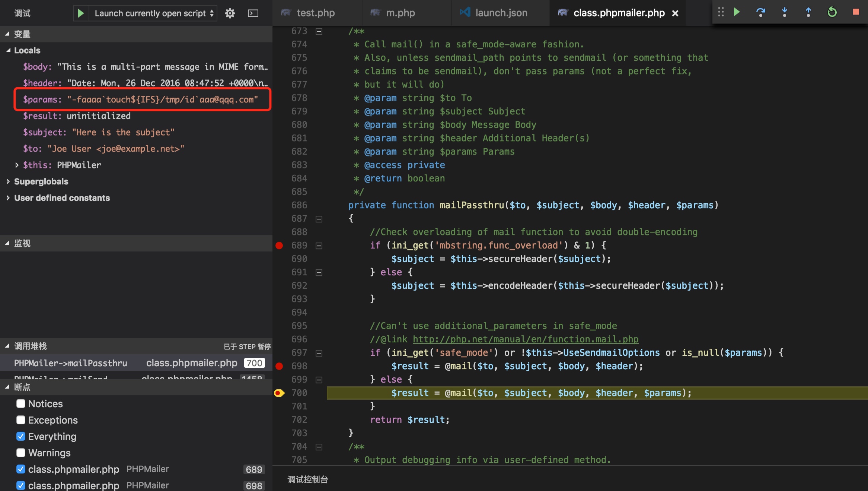Select the $body variable row
The image size is (868, 491).
(136, 67)
